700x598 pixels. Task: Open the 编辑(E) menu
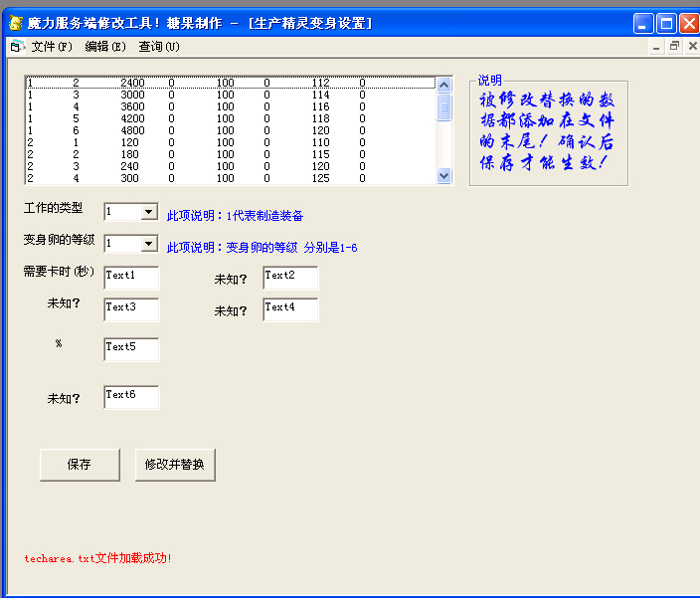point(105,46)
